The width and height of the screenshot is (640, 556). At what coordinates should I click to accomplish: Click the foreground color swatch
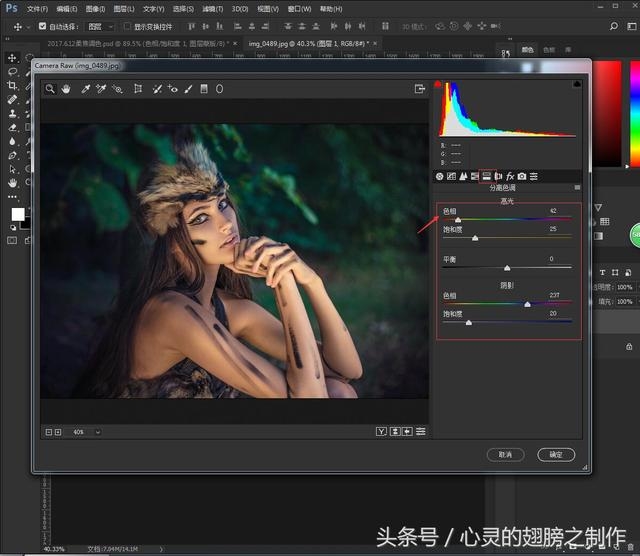coord(18,214)
